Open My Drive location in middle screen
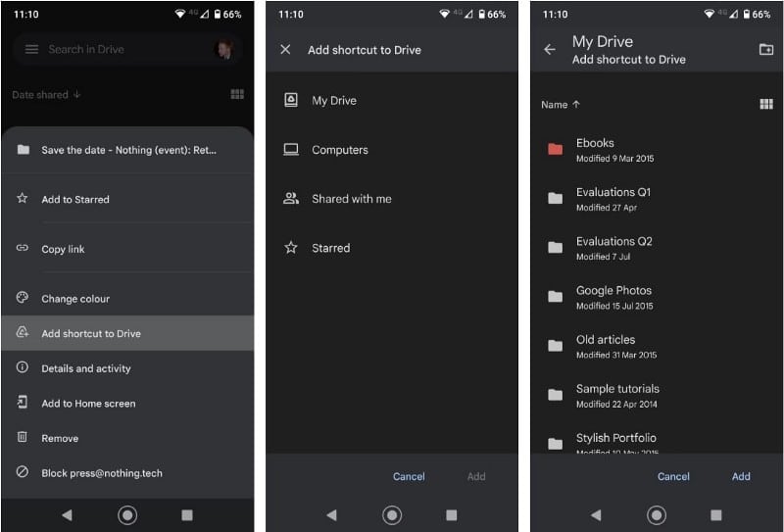784x532 pixels. [x=391, y=100]
